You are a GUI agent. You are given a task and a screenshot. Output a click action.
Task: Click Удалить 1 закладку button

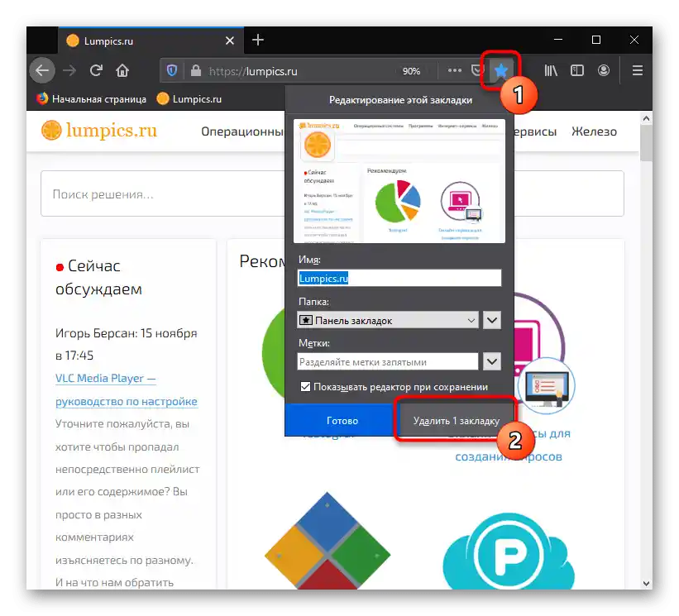[x=457, y=420]
